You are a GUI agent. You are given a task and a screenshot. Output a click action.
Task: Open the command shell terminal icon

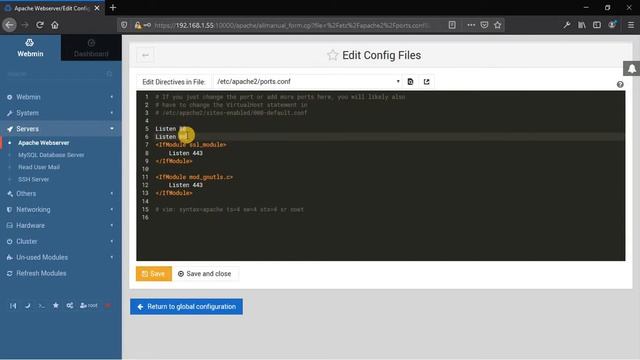[x=42, y=306]
